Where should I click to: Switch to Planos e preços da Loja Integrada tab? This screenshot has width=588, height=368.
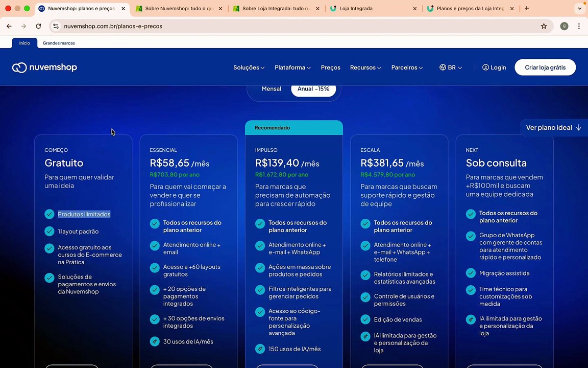coord(470,9)
